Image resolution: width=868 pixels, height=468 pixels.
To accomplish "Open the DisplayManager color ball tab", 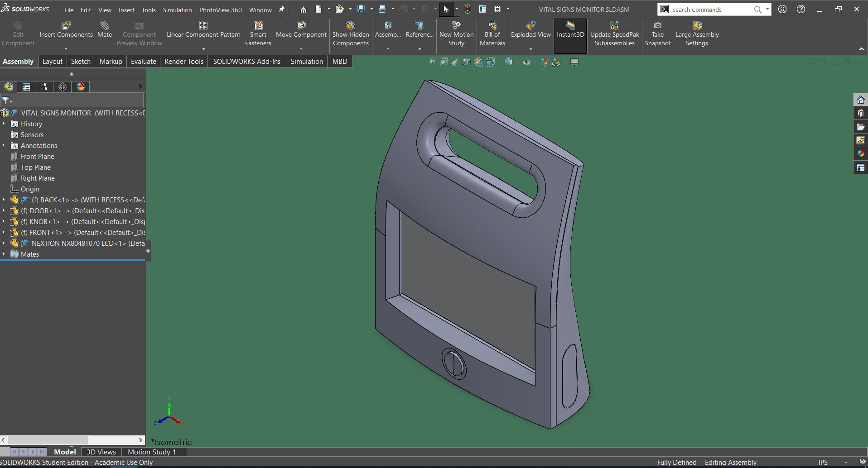I will pyautogui.click(x=81, y=87).
